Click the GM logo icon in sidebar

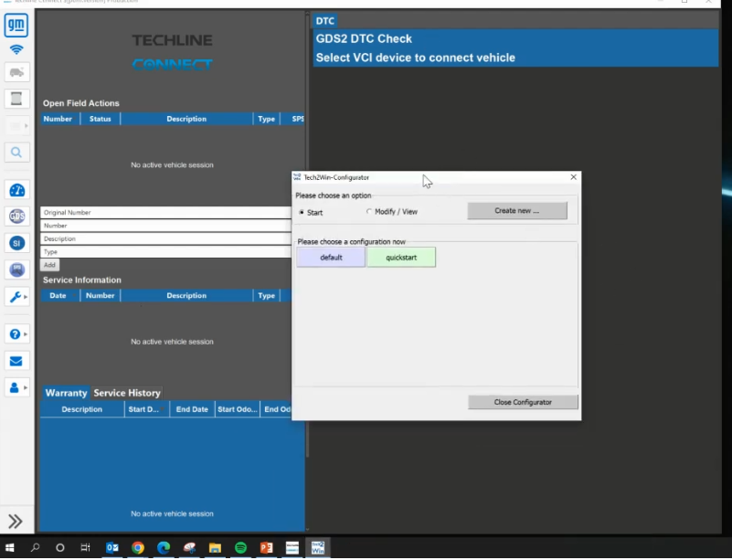[x=16, y=26]
